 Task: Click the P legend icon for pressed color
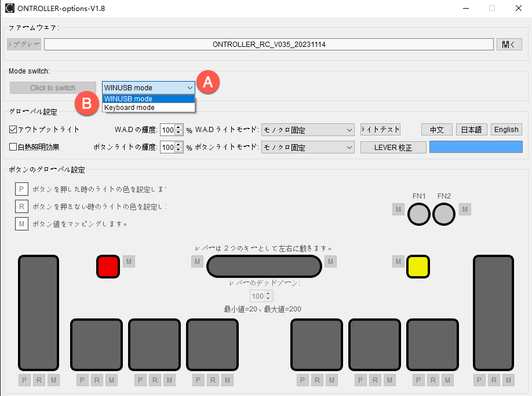coord(21,189)
